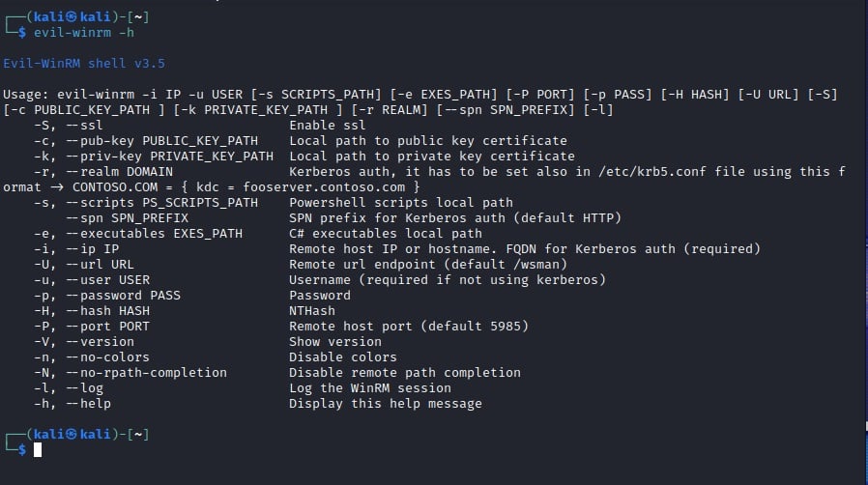
Task: Click the blinking cursor block at bottom prompt
Action: click(38, 449)
